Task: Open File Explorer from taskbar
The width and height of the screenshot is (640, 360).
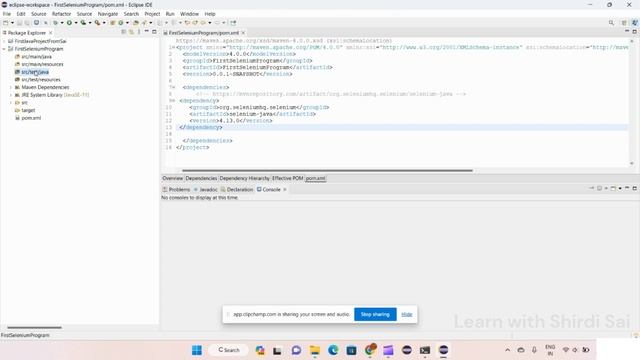Action: (x=315, y=350)
